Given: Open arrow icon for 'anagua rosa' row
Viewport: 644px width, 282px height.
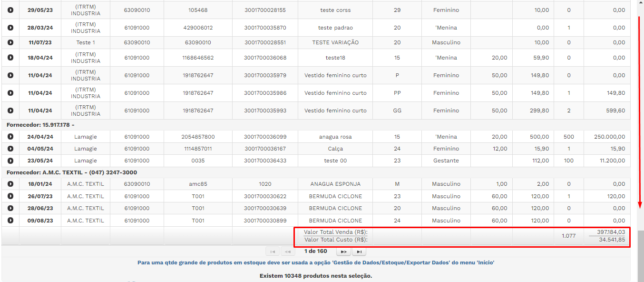Looking at the screenshot, I should pyautogui.click(x=10, y=137).
